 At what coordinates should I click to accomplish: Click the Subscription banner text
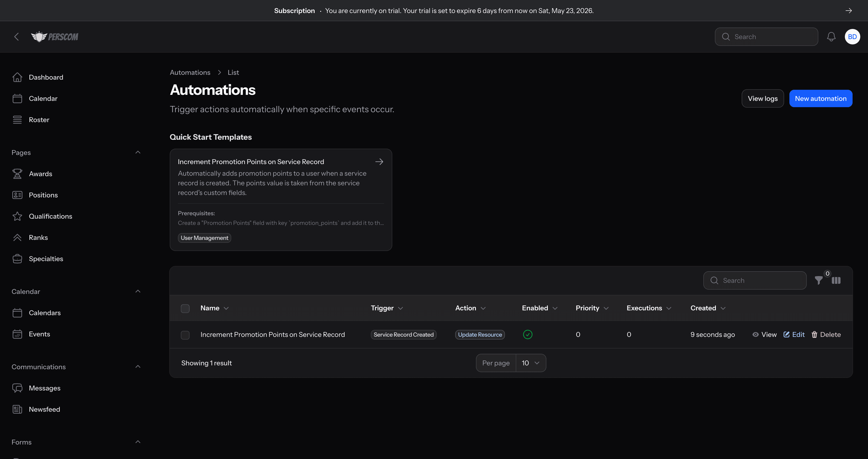tap(294, 10)
